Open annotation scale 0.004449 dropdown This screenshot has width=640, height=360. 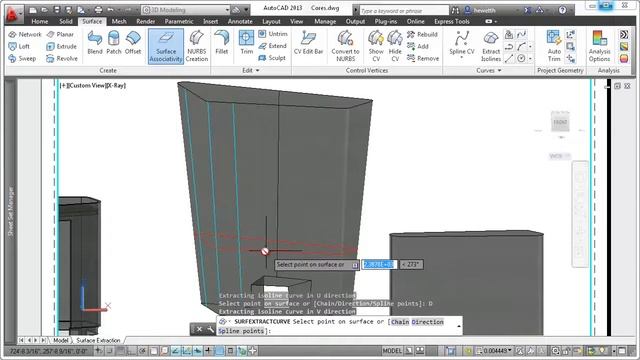click(x=498, y=351)
